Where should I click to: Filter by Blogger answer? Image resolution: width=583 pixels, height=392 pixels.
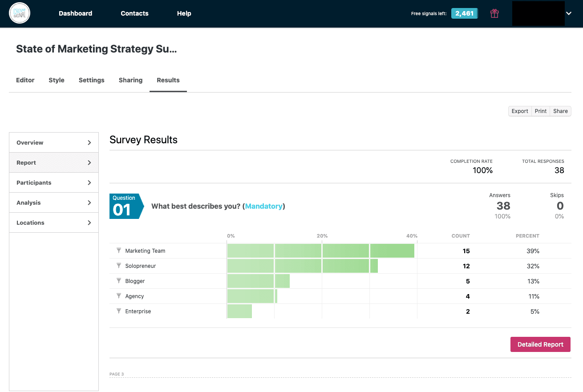tap(119, 281)
